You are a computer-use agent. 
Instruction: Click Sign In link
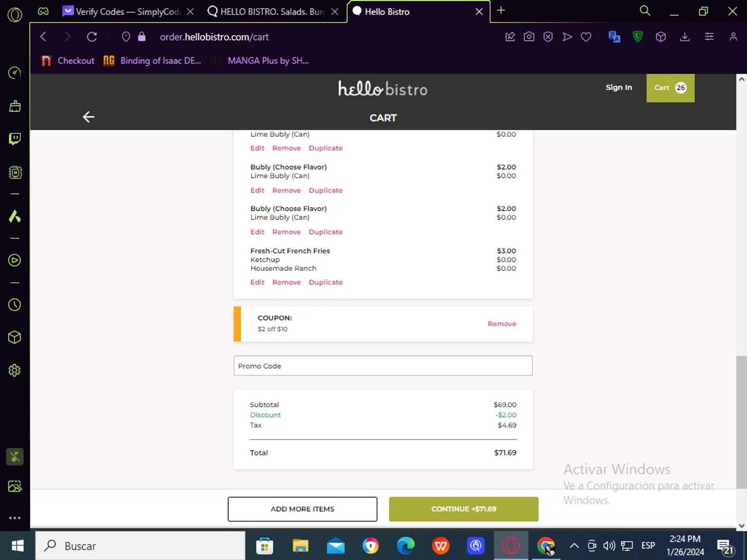click(x=619, y=88)
